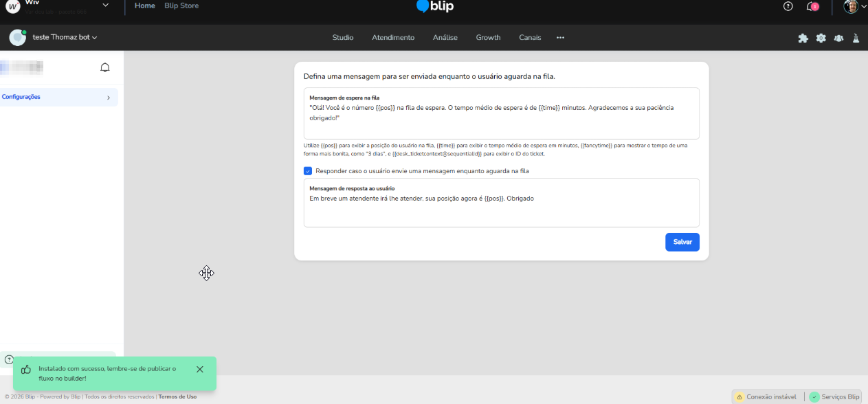Viewport: 868px width, 404px height.
Task: Click the lab flask icon
Action: 856,38
